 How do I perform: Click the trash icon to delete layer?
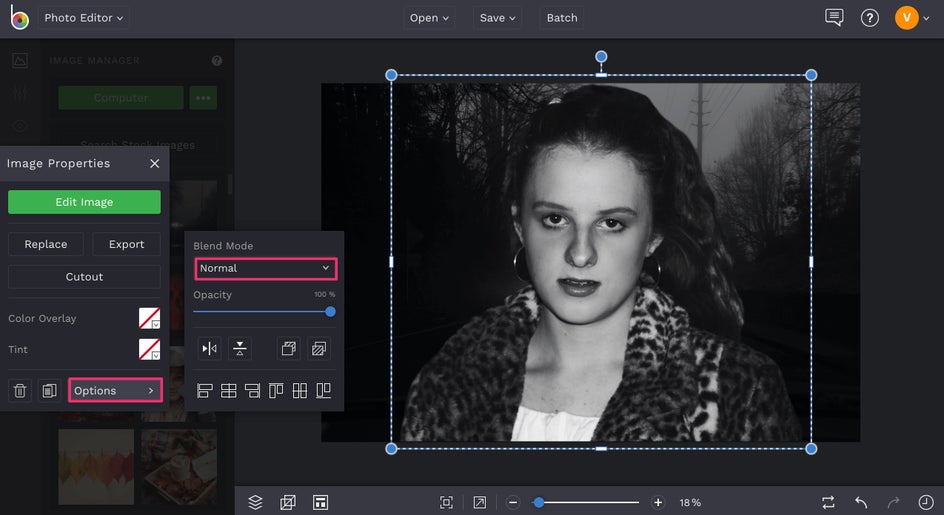tap(20, 391)
